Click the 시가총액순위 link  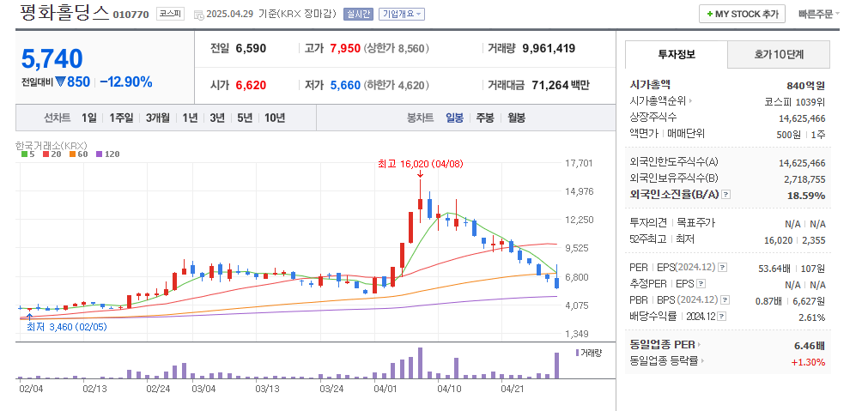tap(658, 101)
